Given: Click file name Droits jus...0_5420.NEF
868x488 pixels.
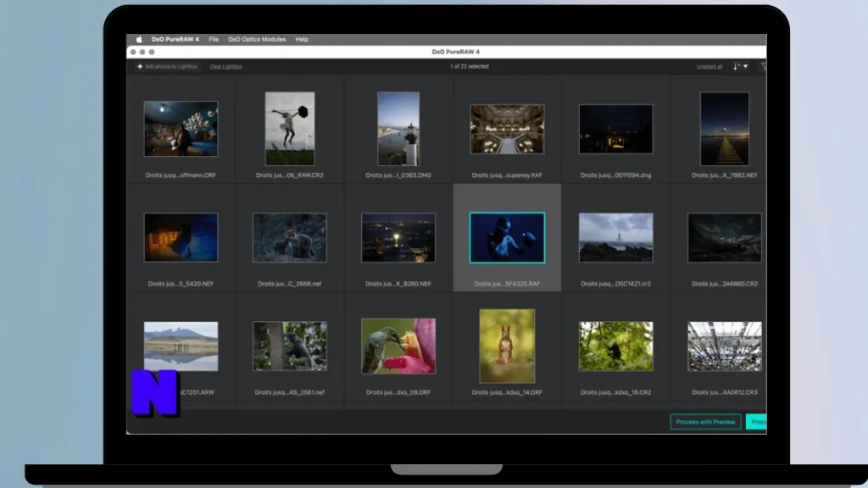Looking at the screenshot, I should point(181,283).
